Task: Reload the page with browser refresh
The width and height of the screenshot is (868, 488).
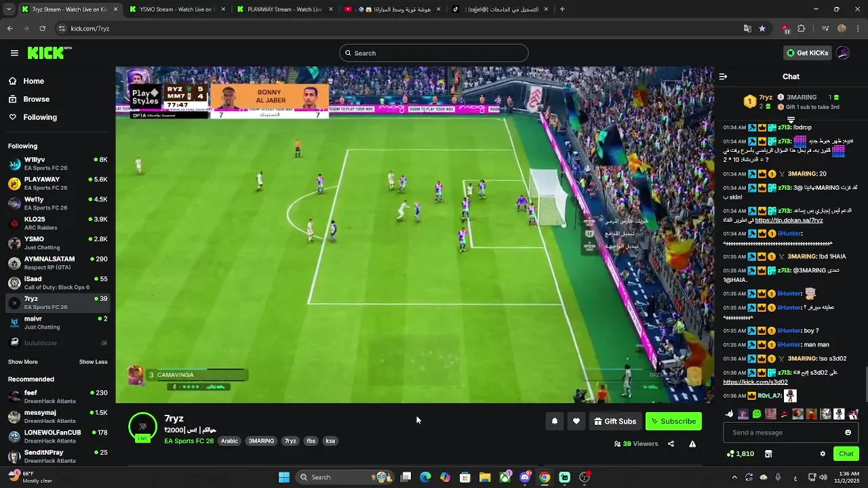Action: tap(42, 28)
